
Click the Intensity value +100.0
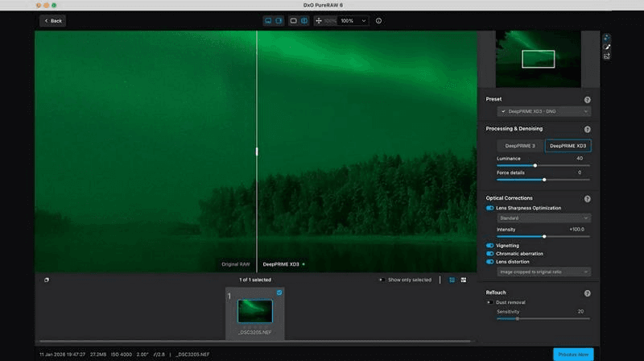(x=576, y=230)
